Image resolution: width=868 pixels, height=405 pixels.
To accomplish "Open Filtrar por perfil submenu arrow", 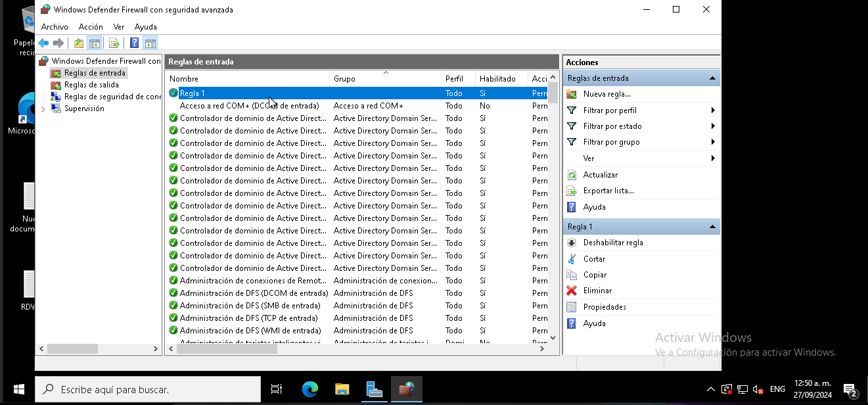I will [713, 110].
